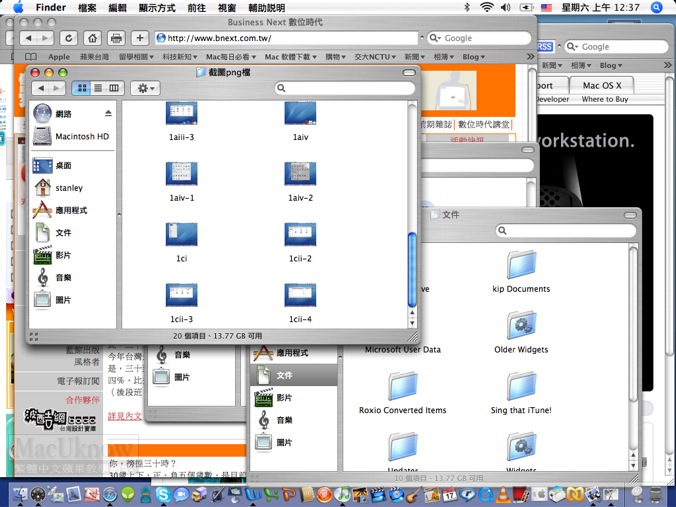Click the Safari reload page button
The image size is (676, 507).
tap(69, 38)
